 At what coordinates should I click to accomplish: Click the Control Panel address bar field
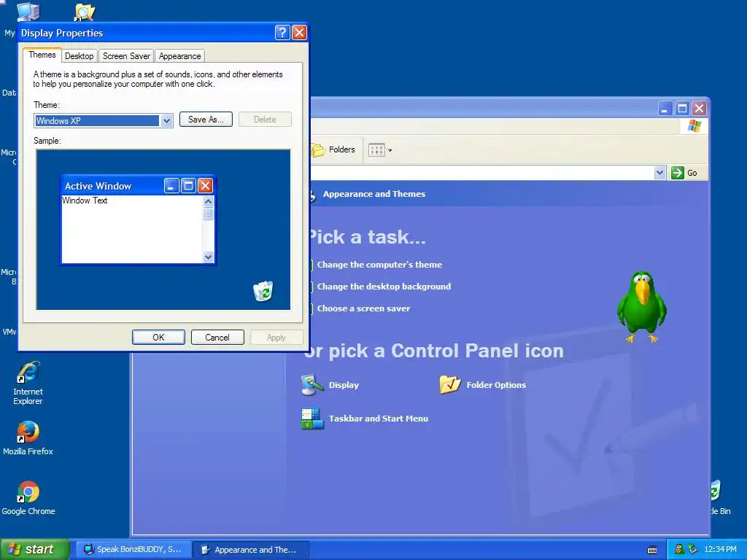click(x=482, y=173)
